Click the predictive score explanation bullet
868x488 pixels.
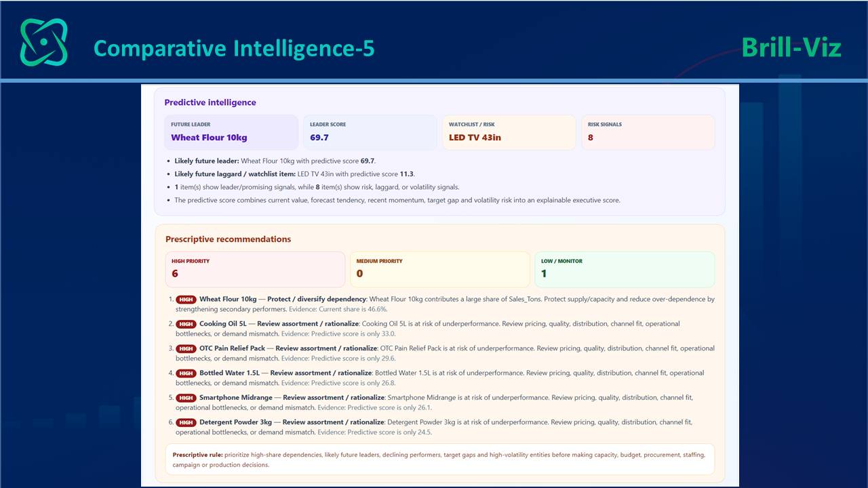397,200
